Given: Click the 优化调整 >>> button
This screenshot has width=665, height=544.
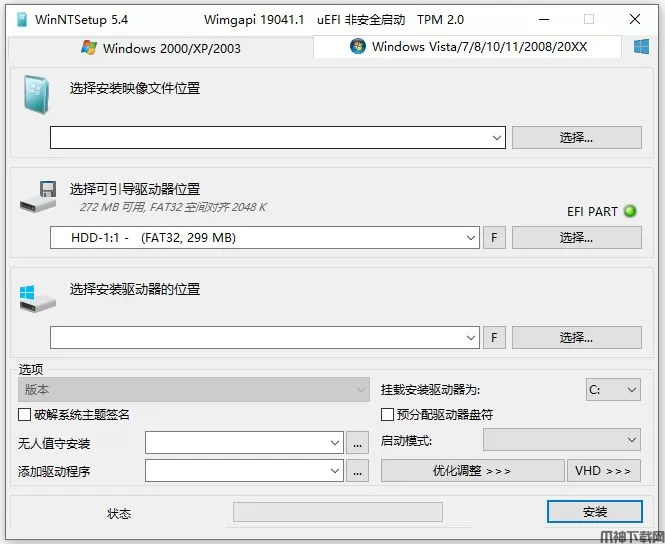Looking at the screenshot, I should pos(472,471).
